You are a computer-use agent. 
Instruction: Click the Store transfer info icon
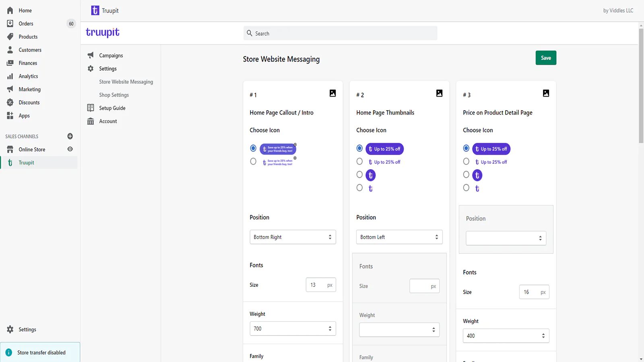pos(9,352)
